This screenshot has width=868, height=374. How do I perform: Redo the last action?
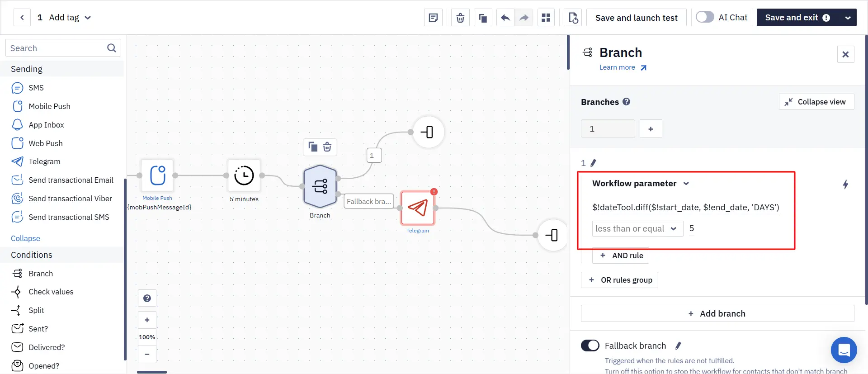[524, 18]
